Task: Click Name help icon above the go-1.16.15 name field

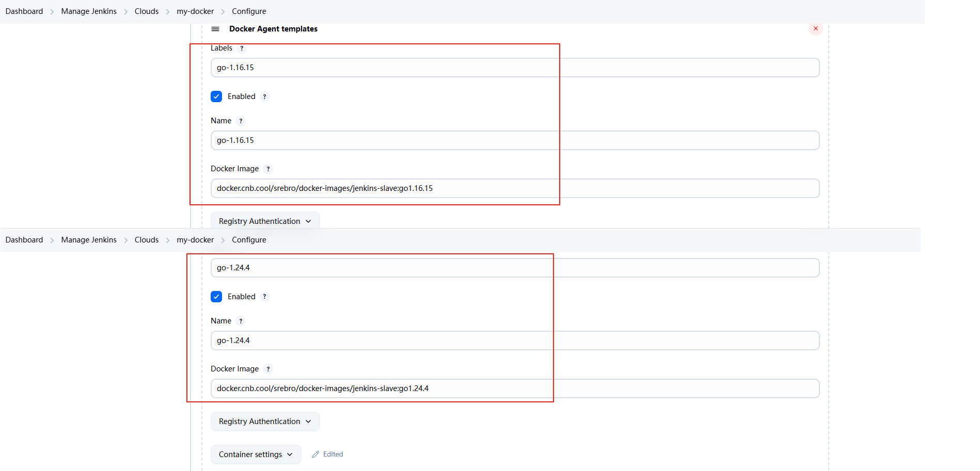Action: coord(241,121)
